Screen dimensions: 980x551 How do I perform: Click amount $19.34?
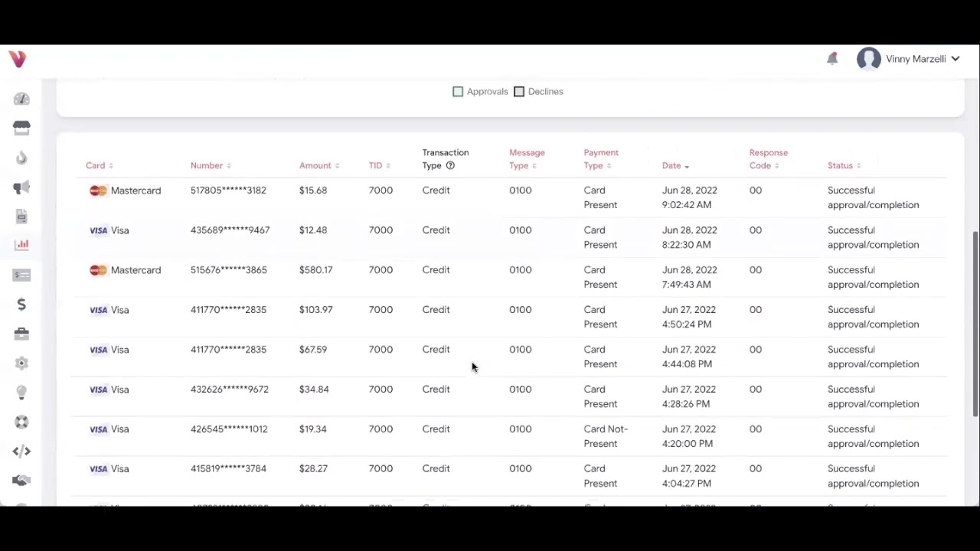click(x=313, y=429)
